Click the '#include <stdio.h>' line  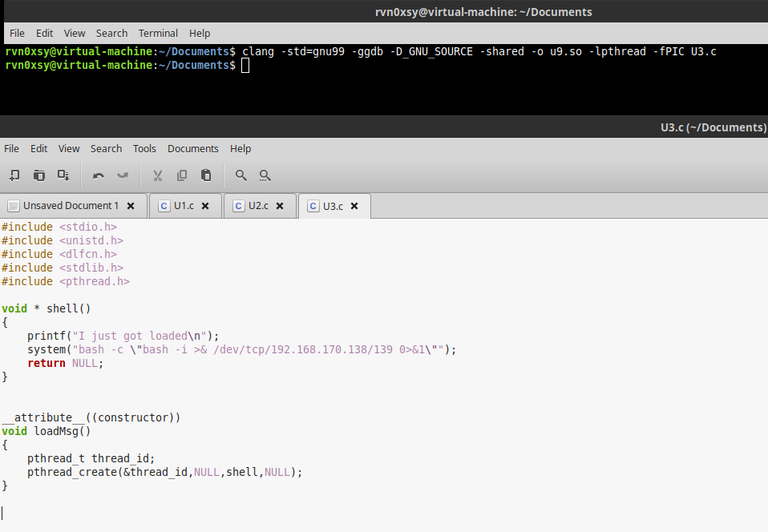point(59,227)
